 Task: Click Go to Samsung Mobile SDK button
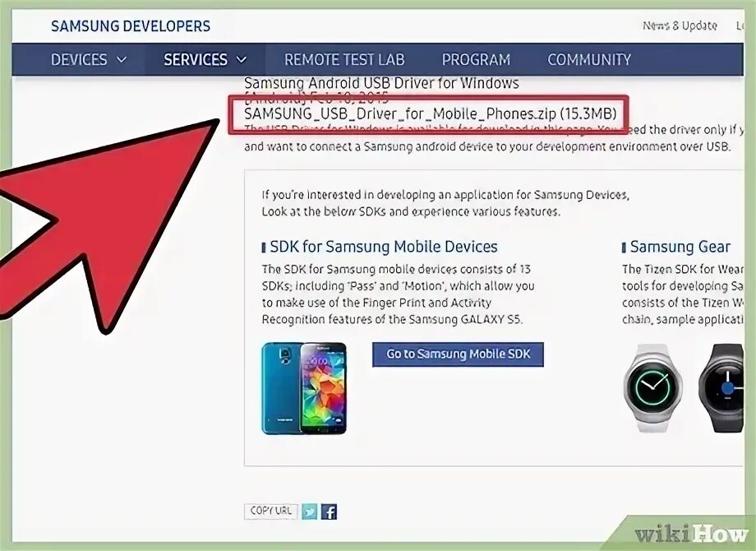point(458,354)
